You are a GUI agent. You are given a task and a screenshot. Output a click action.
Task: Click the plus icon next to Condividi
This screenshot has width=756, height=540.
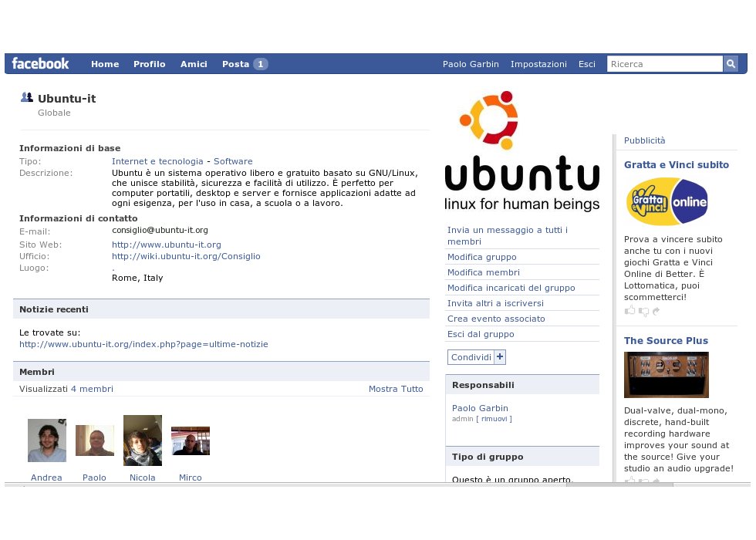click(500, 356)
